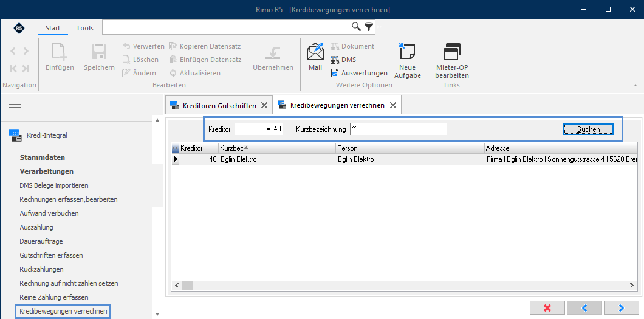Click Person cell Eglin Elektro

410,159
